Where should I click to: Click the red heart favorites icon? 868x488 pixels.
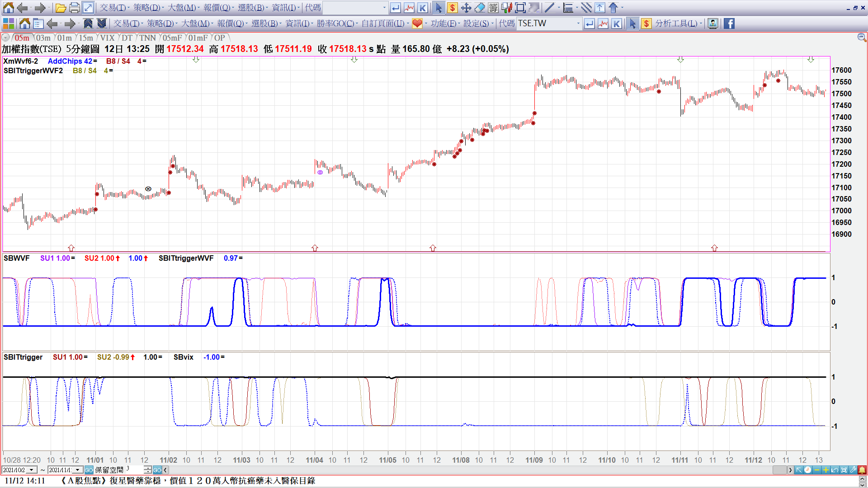tap(417, 23)
